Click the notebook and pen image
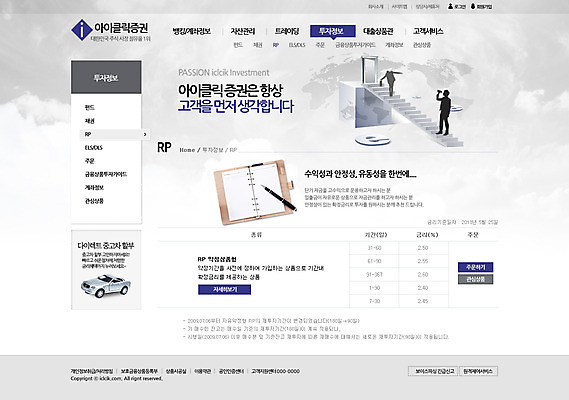Image resolution: width=569 pixels, height=400 pixels. [x=255, y=192]
